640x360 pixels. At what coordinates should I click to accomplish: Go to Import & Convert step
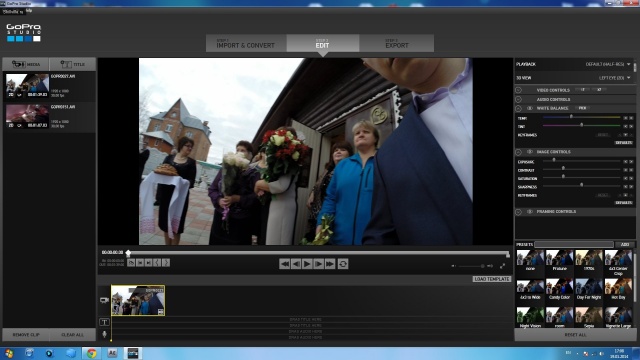246,43
